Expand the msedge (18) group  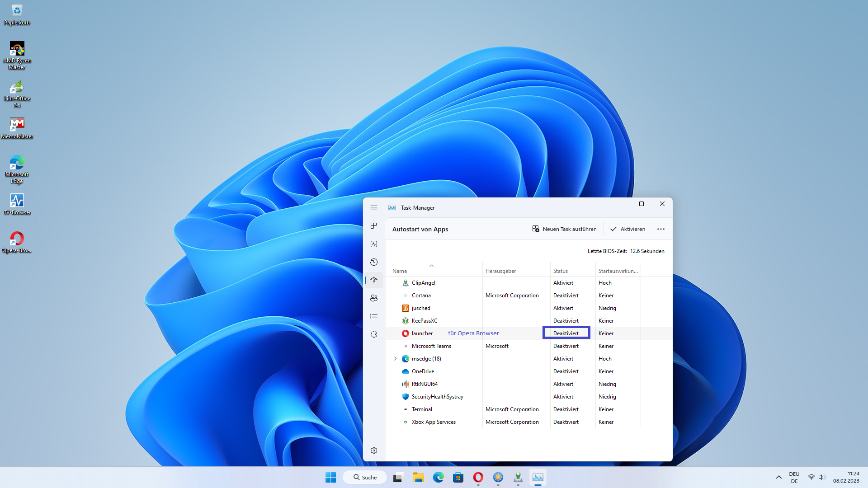395,359
